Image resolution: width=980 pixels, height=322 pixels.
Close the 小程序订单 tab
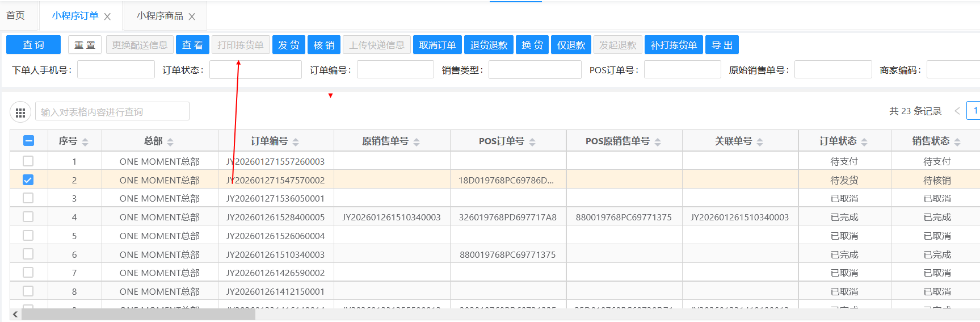(x=107, y=16)
